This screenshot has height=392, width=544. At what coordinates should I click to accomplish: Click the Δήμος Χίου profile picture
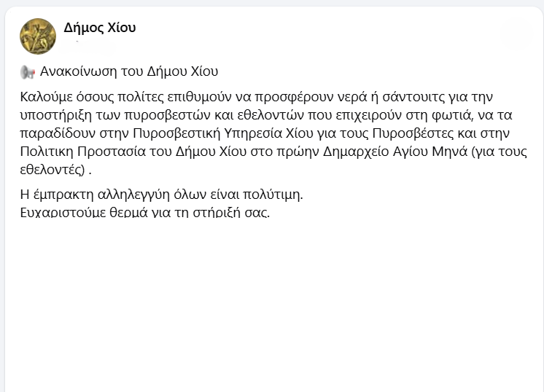tap(38, 36)
